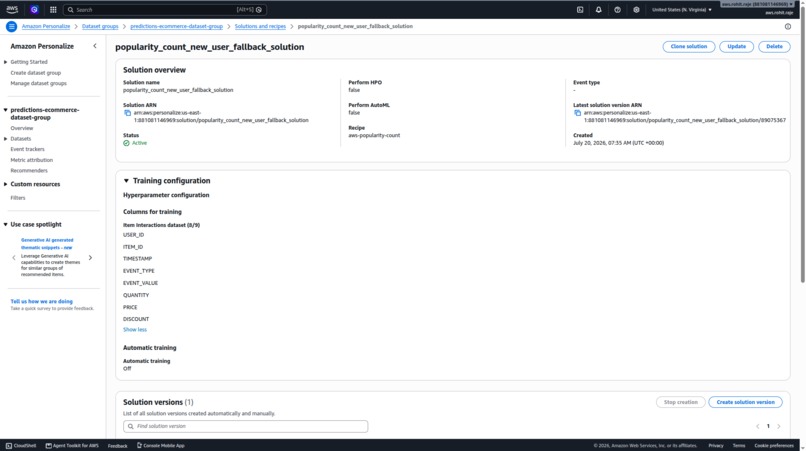
Task: Select the aws-popularity-count recipe value
Action: click(x=374, y=135)
